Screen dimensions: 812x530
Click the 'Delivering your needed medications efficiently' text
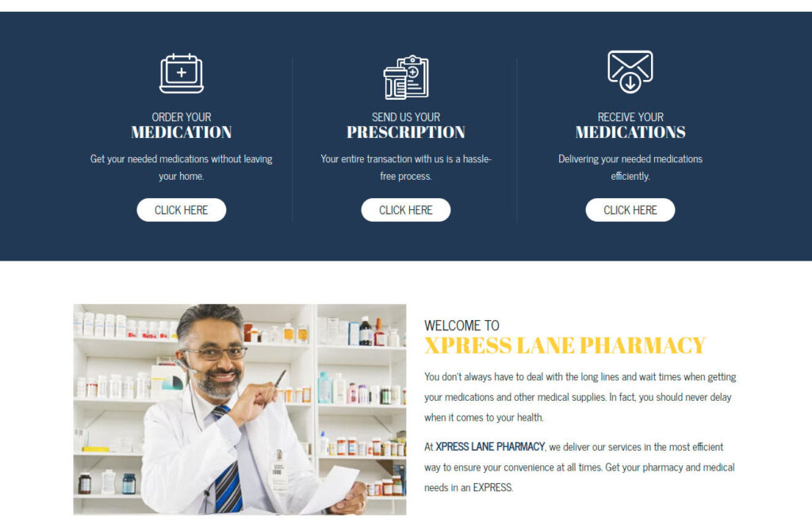630,167
